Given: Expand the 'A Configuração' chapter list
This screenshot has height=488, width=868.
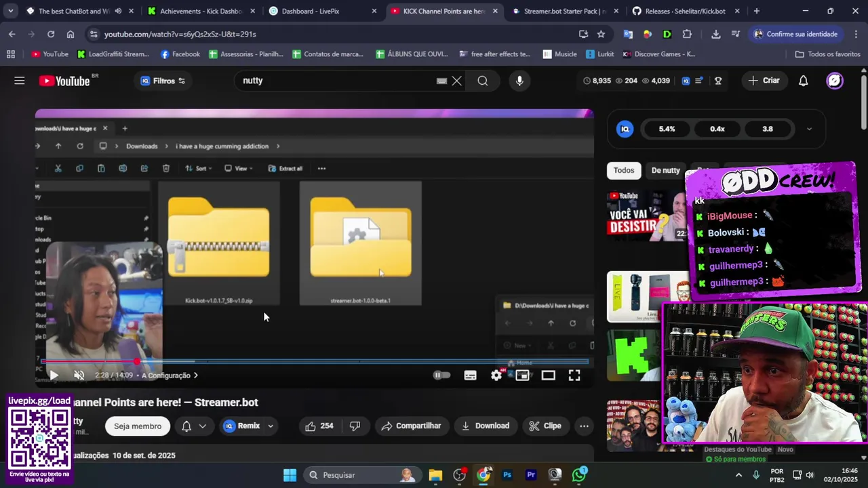Looking at the screenshot, I should (x=170, y=375).
